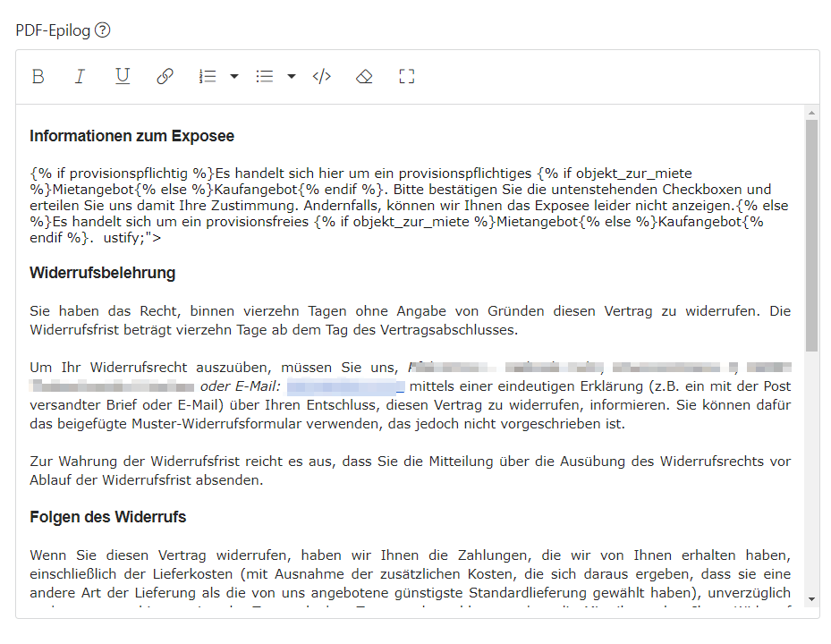Click the scrollbar down arrow

click(x=811, y=598)
